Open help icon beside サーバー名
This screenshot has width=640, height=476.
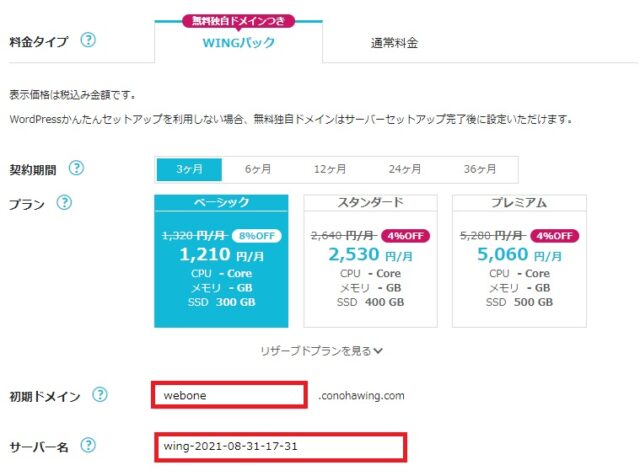click(88, 445)
